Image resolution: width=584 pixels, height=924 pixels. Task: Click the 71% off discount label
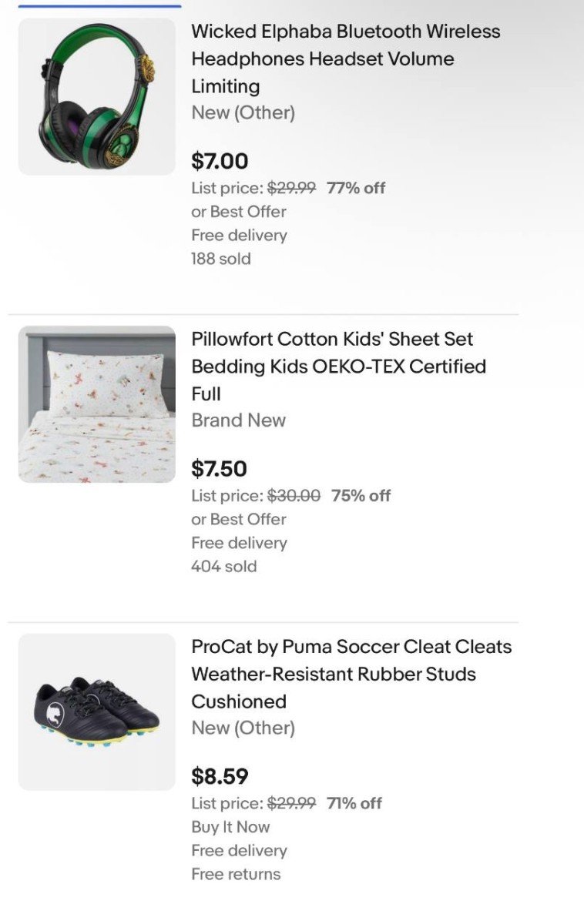pos(354,803)
